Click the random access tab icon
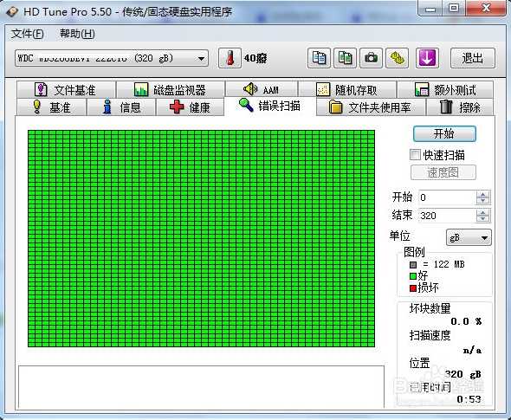Image resolution: width=511 pixels, height=420 pixels. 323,89
